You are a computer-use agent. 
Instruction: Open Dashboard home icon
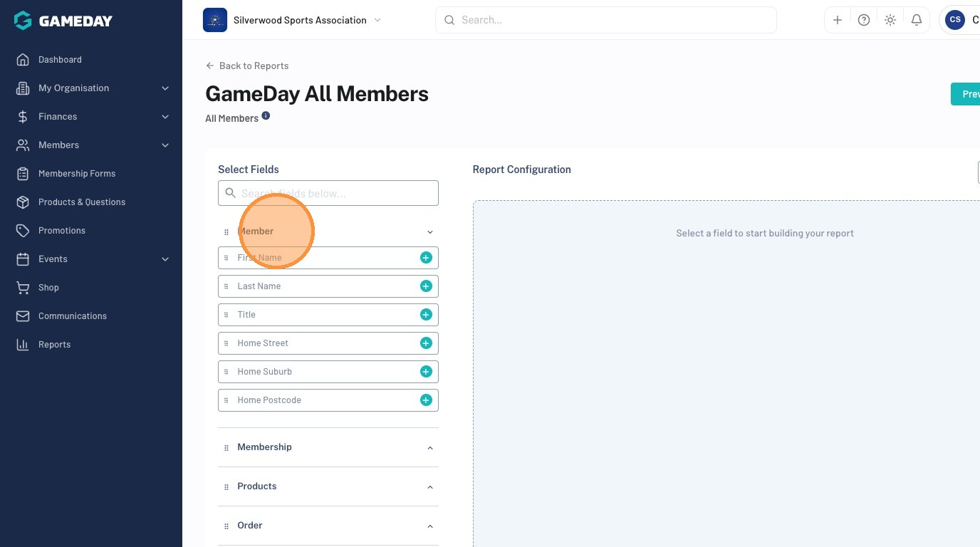(23, 60)
